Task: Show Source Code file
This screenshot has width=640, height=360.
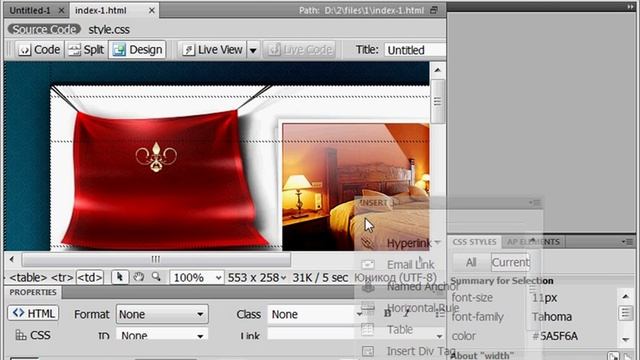Action: tap(44, 29)
